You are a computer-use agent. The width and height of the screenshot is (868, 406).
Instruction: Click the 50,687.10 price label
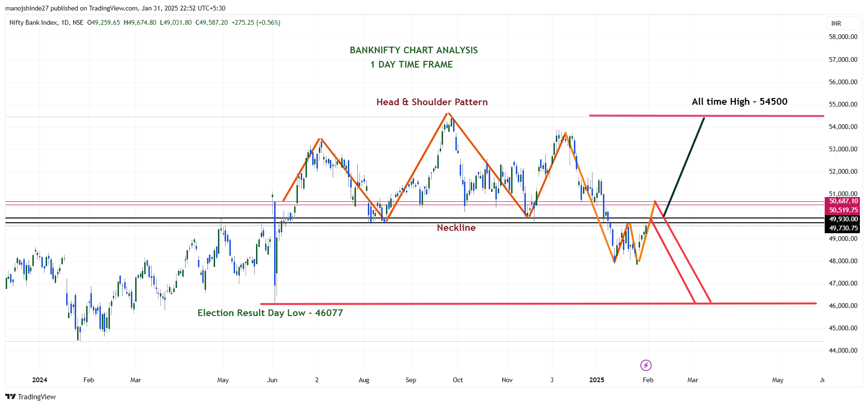pos(843,201)
